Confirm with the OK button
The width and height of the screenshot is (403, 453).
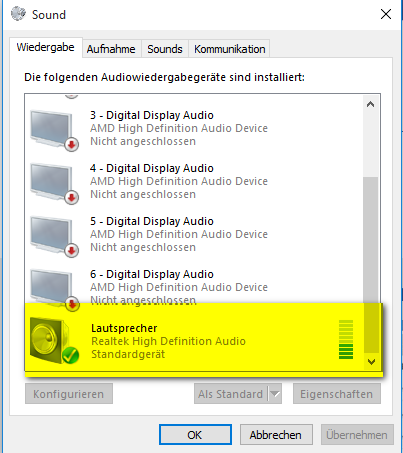pyautogui.click(x=195, y=434)
